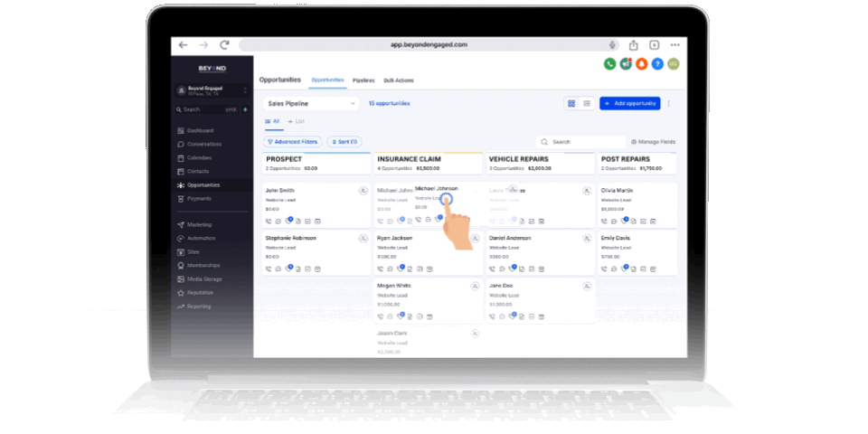Click the calendar icon on Jane Doe card
This screenshot has height=434, width=868.
[542, 316]
